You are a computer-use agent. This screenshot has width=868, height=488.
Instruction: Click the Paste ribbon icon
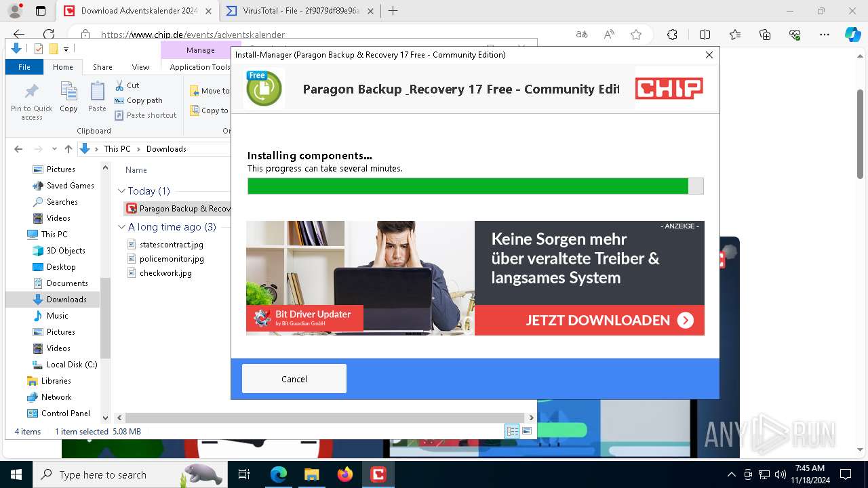coord(97,98)
